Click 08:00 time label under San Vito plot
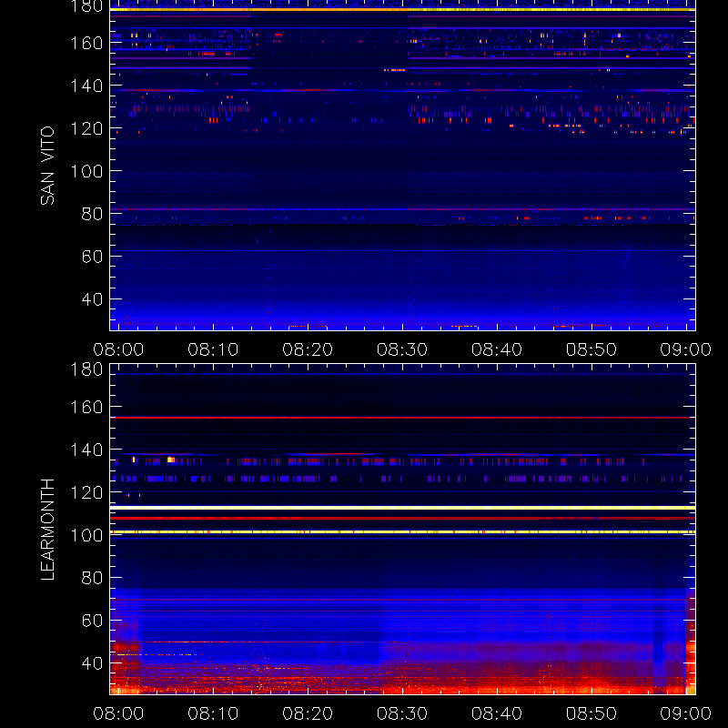728x728 pixels. pos(118,349)
